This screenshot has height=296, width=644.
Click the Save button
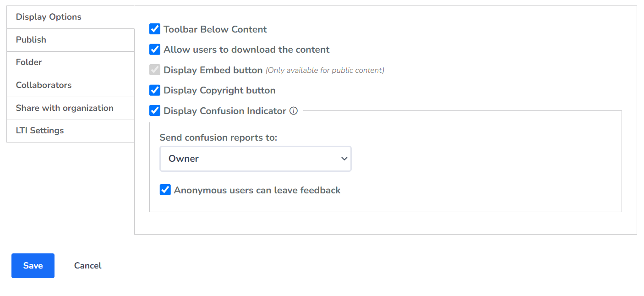pos(33,265)
